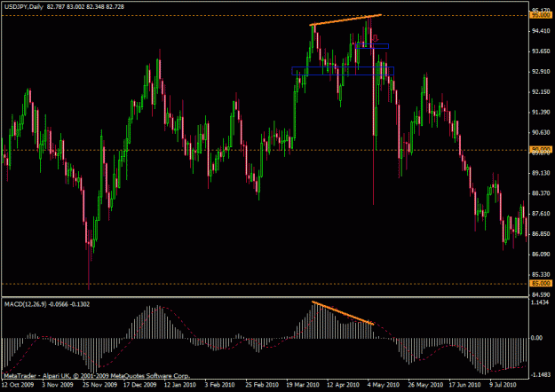Click the 86.090 price axis label
The height and width of the screenshot is (392, 555).
click(541, 255)
